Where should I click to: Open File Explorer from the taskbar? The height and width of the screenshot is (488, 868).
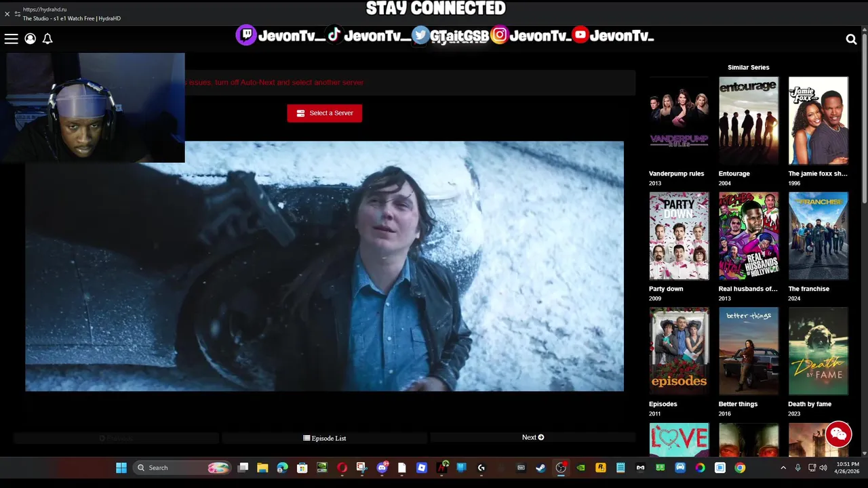(262, 468)
